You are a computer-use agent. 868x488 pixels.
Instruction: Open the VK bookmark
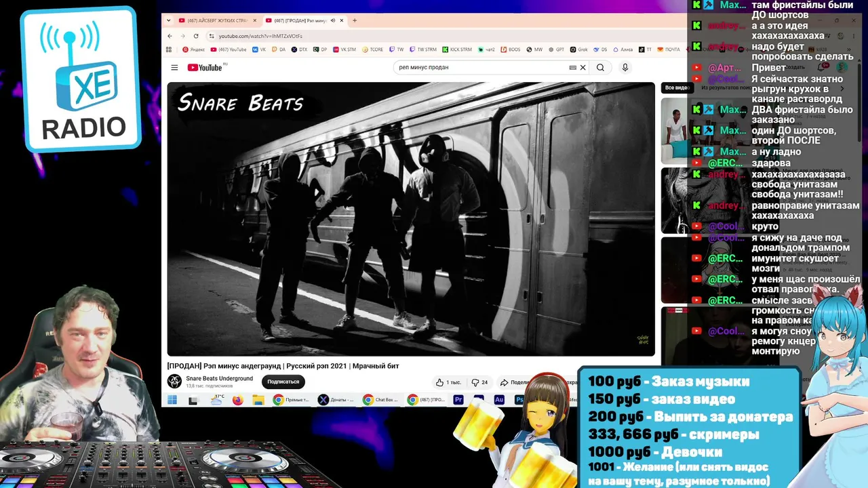tap(258, 49)
